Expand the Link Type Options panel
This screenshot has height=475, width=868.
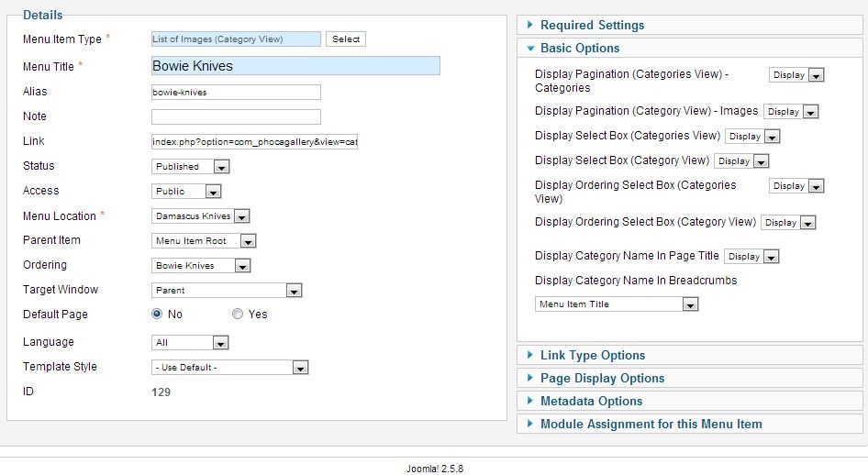tap(592, 355)
